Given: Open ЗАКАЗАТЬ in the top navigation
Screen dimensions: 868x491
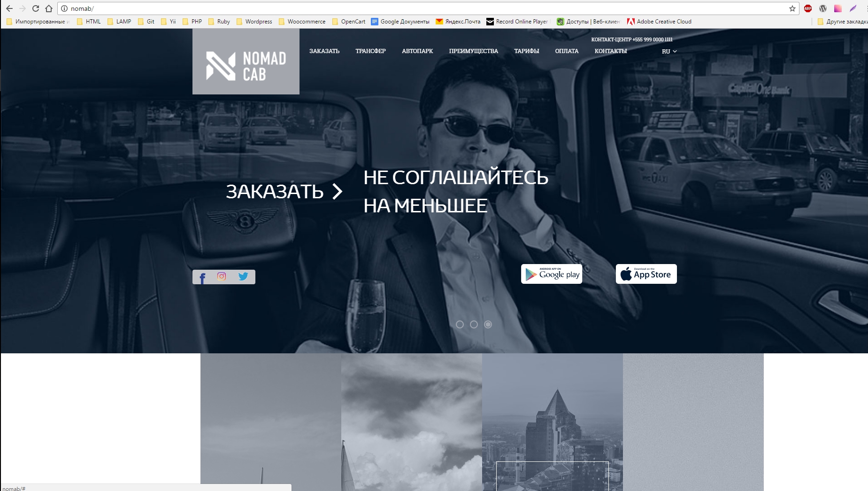Looking at the screenshot, I should pos(324,51).
